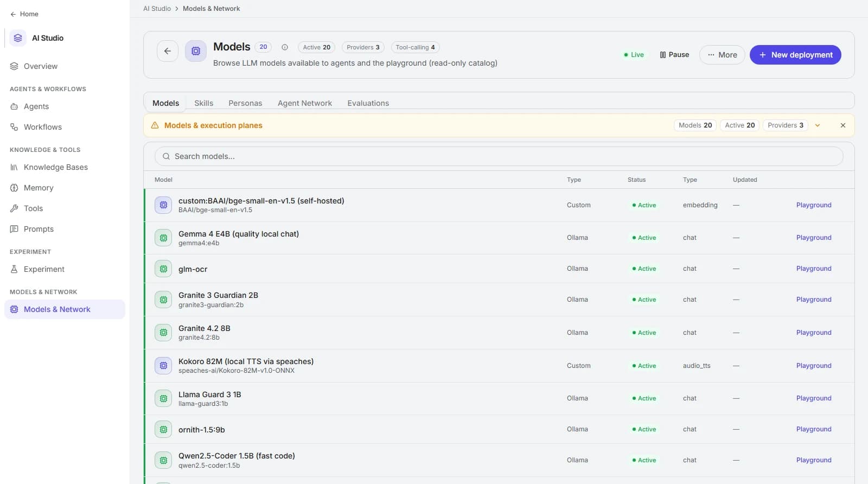This screenshot has width=868, height=484.
Task: Click AI Studio breadcrumb link
Action: point(157,9)
